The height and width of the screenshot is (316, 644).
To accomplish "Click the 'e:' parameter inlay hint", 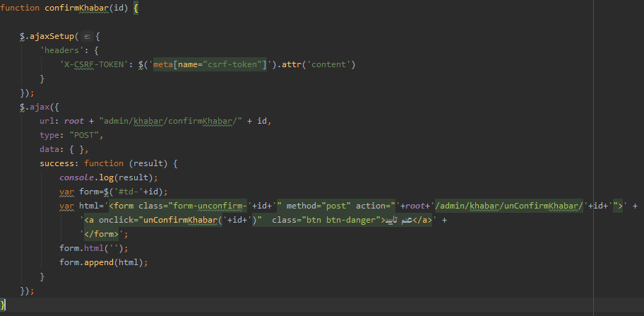I will click(x=87, y=37).
